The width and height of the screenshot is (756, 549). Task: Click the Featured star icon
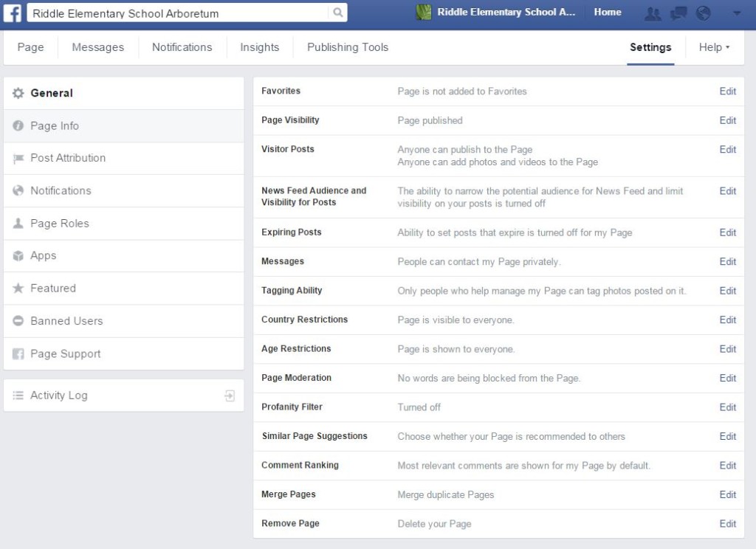(18, 289)
